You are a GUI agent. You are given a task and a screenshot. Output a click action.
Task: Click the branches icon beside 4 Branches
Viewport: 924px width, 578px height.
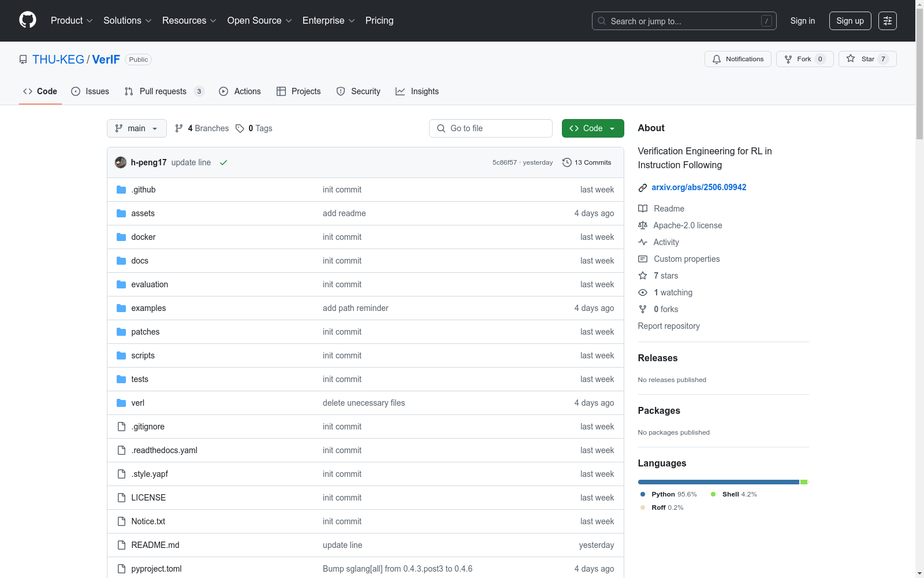coord(179,128)
